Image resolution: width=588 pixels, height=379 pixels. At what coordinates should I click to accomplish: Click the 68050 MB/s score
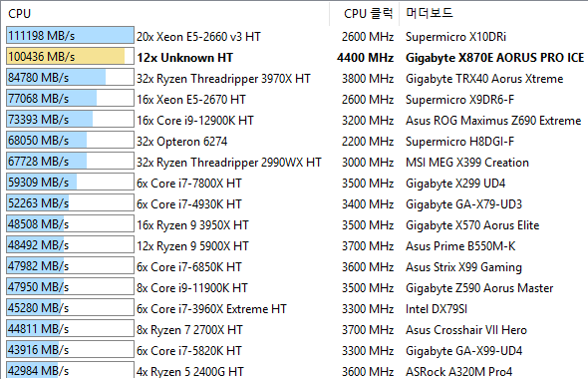coord(38,141)
